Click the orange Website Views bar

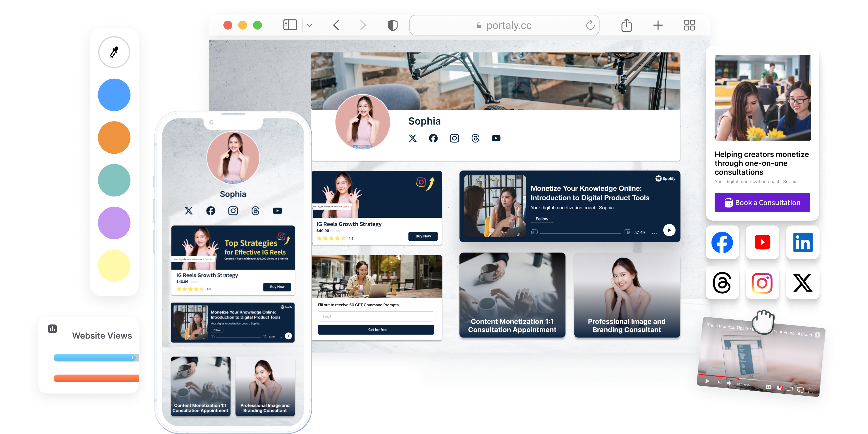(96, 378)
